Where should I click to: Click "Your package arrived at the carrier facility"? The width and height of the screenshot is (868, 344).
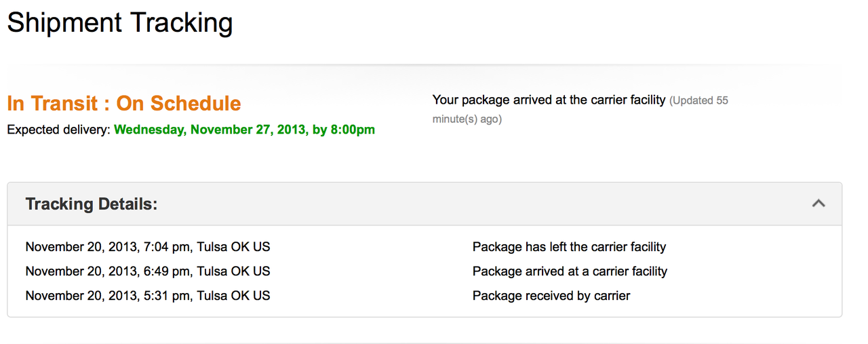click(x=549, y=100)
